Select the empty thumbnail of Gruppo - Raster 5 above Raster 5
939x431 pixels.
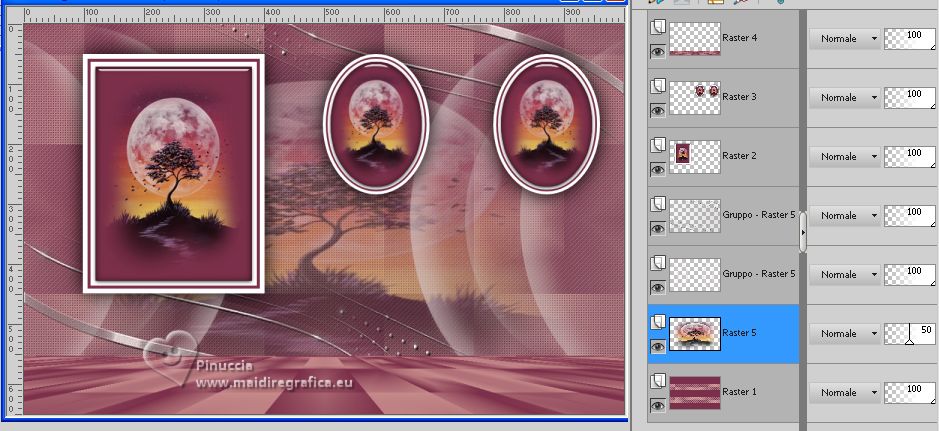[x=695, y=275]
